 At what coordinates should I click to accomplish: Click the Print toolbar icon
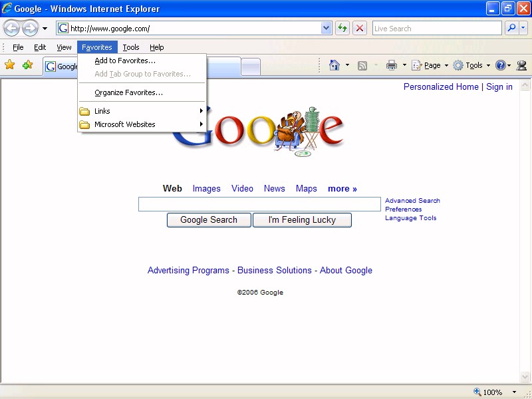click(x=392, y=65)
